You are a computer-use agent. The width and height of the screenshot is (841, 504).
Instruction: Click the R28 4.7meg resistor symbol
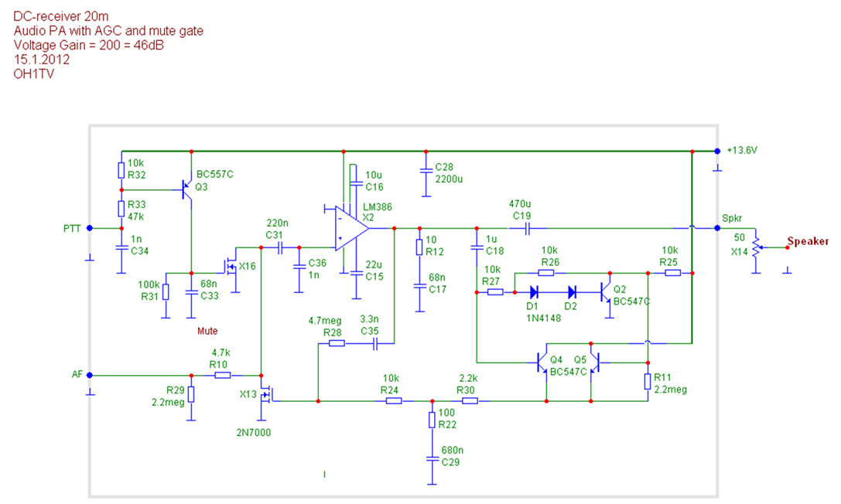point(337,343)
